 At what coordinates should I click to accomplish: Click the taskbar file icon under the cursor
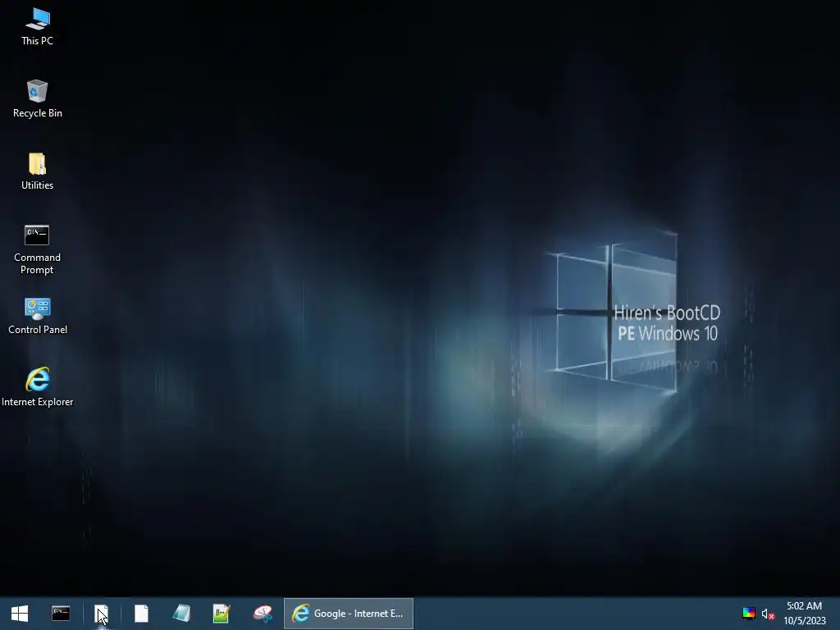pyautogui.click(x=101, y=614)
